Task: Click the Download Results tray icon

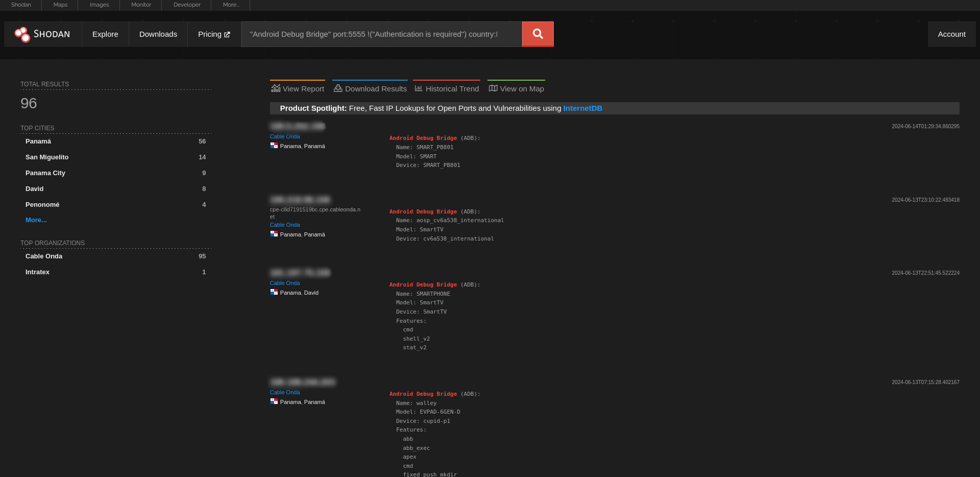Action: [x=338, y=88]
